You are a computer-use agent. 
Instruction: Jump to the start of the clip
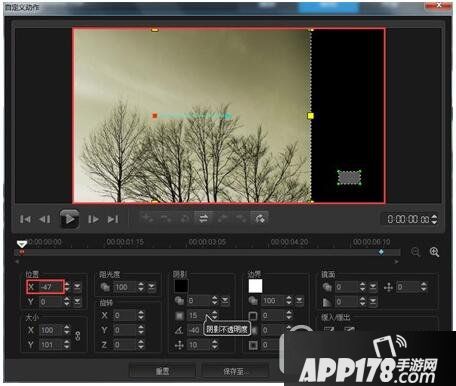point(25,219)
